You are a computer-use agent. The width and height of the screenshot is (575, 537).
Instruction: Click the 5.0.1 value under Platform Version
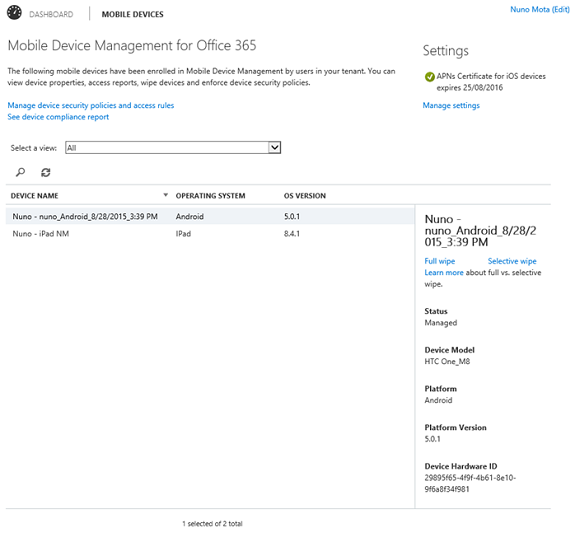[432, 439]
